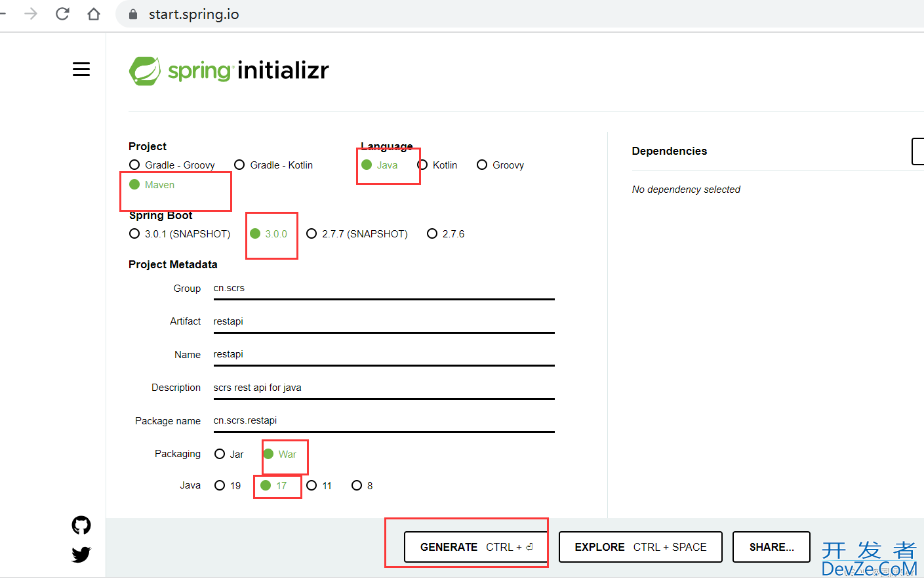
Task: Click the SHARE... button
Action: 771,547
